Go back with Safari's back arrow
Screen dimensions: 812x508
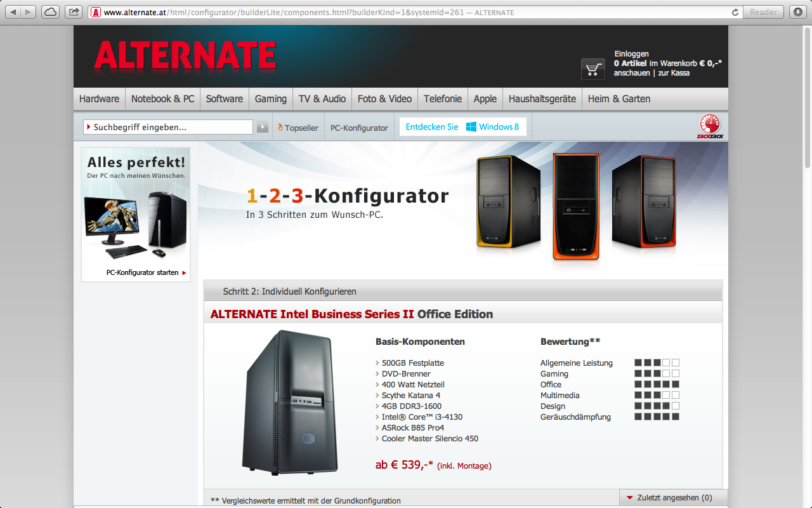pyautogui.click(x=14, y=12)
